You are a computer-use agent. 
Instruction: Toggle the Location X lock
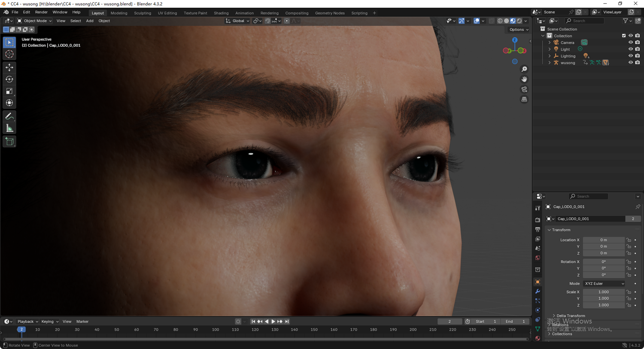coord(629,240)
